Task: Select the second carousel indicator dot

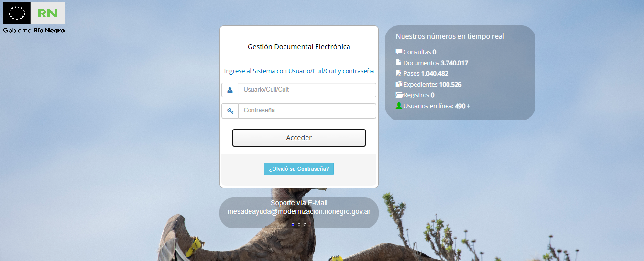Action: [x=299, y=224]
